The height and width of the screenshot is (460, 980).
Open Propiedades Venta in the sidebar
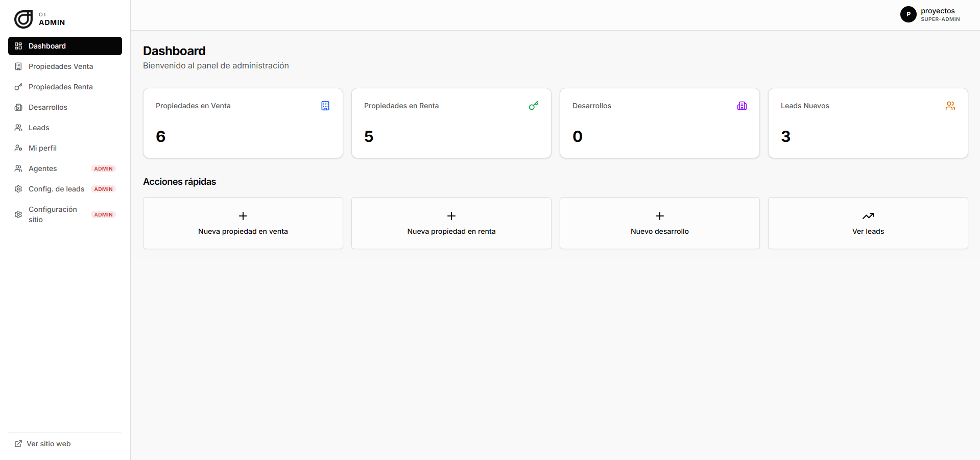pos(65,66)
